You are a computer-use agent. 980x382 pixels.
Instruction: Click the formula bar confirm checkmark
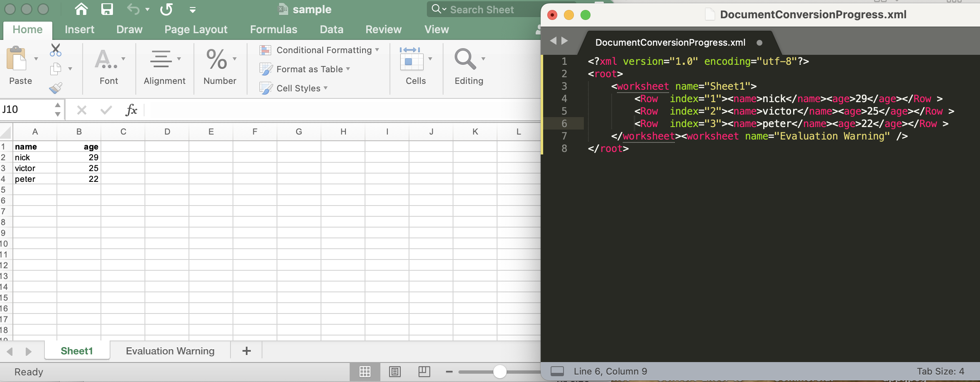(106, 110)
